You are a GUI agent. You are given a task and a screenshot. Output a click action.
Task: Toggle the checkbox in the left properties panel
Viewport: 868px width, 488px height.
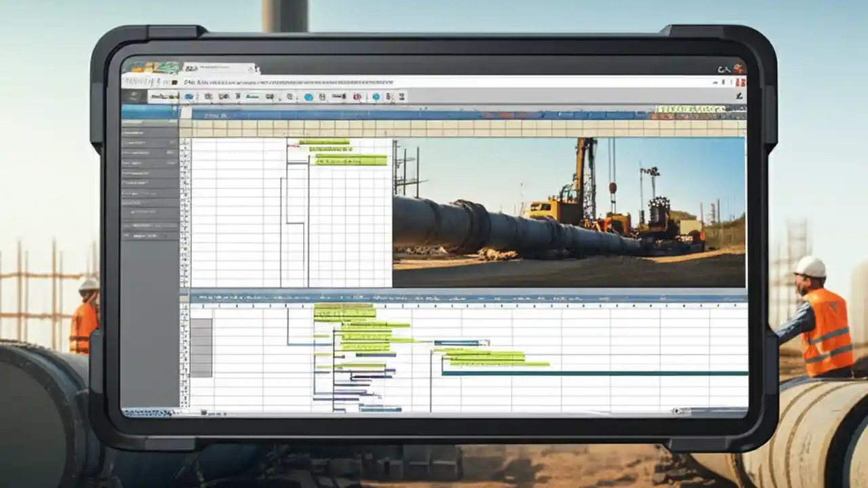click(x=133, y=211)
